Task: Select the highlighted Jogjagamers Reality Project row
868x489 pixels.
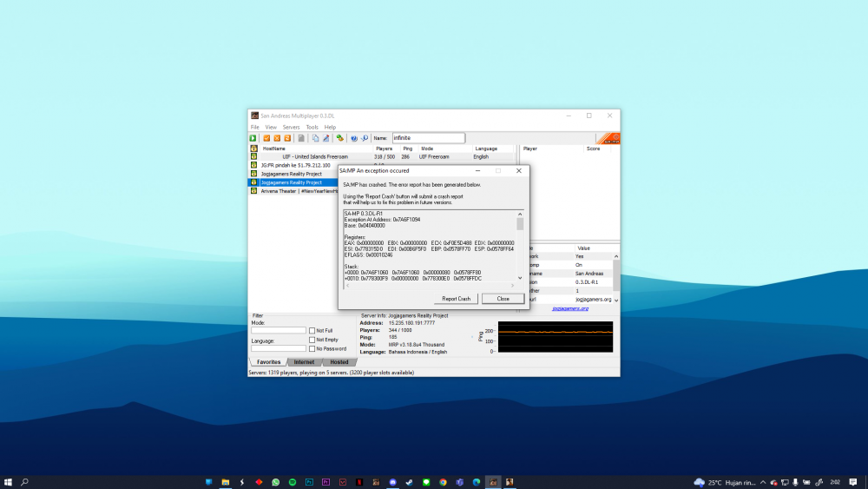Action: point(293,182)
